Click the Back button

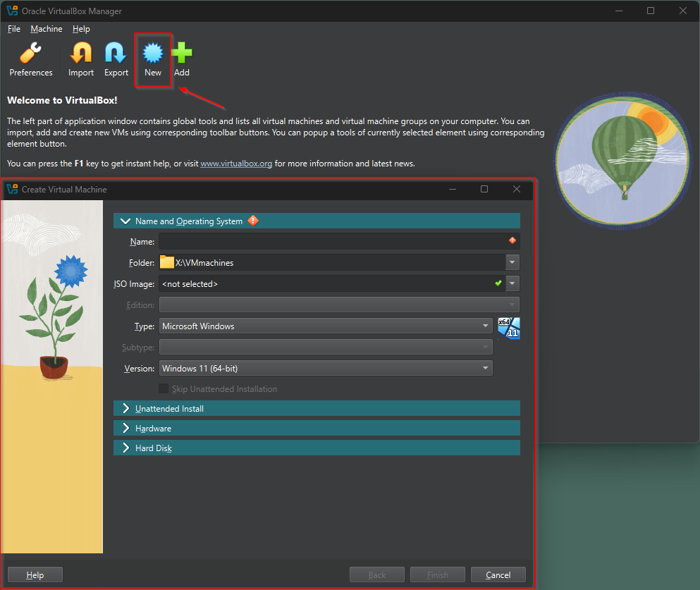376,574
